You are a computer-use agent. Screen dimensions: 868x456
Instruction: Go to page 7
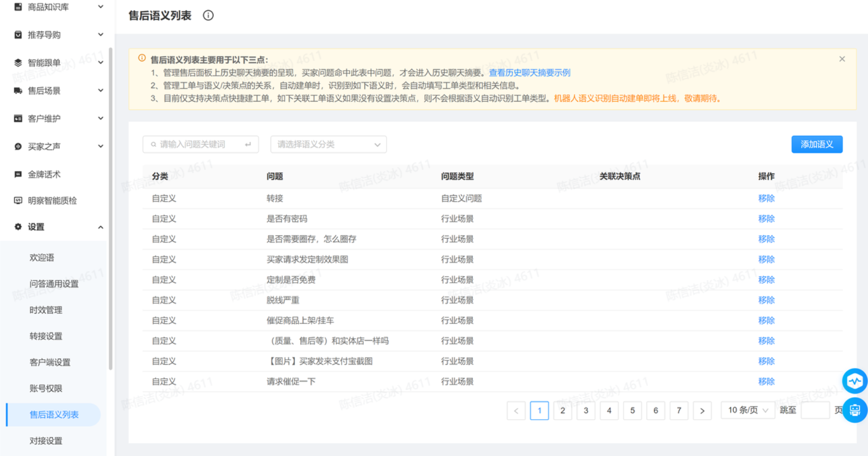(x=679, y=411)
